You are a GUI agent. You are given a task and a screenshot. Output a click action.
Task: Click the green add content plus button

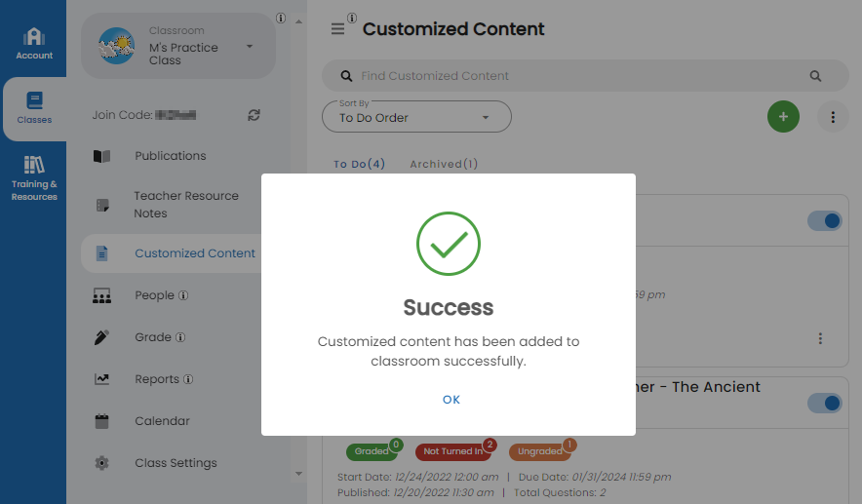click(783, 117)
